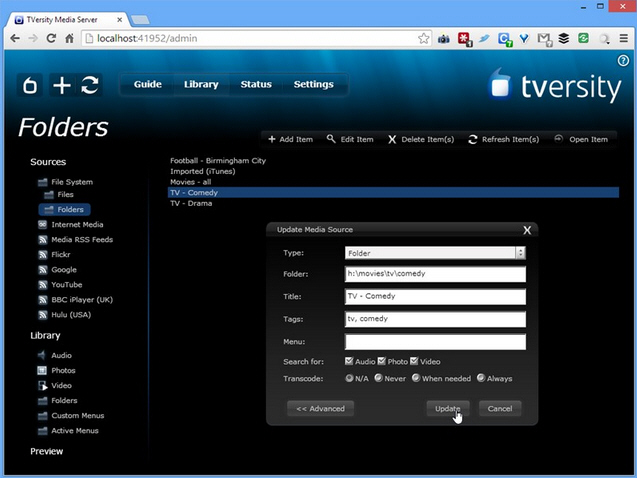
Task: Select Flickr source
Action: tap(54, 255)
